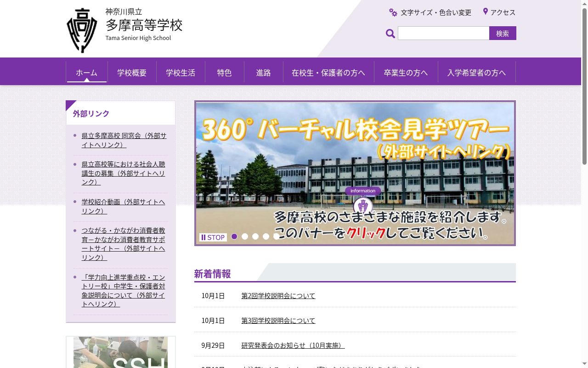Open 在校生・保護者の方へ in the navigation bar
Viewport: 588px width, 368px height.
[x=328, y=72]
